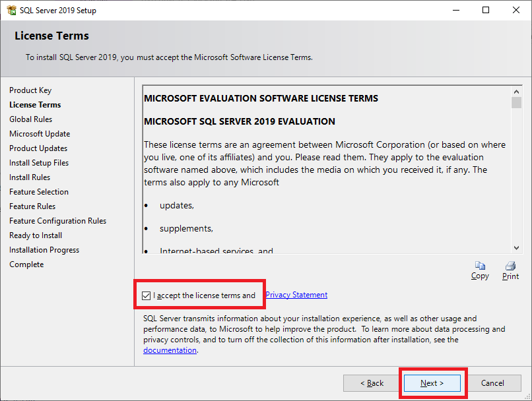Minimize the setup window
Image resolution: width=532 pixels, height=401 pixels.
pyautogui.click(x=455, y=11)
